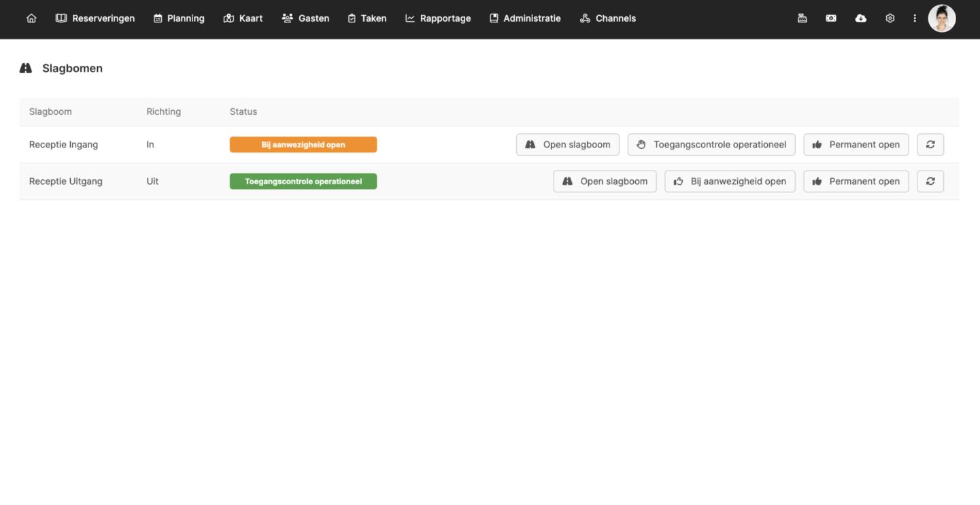The image size is (980, 505).
Task: Open the Reserveringen menu
Action: (x=95, y=18)
